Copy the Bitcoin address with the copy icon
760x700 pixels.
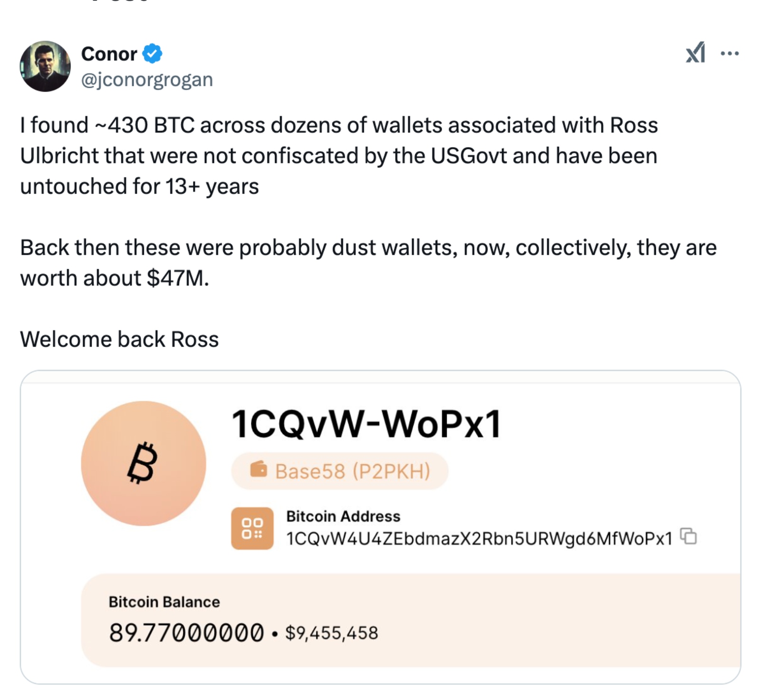click(688, 536)
